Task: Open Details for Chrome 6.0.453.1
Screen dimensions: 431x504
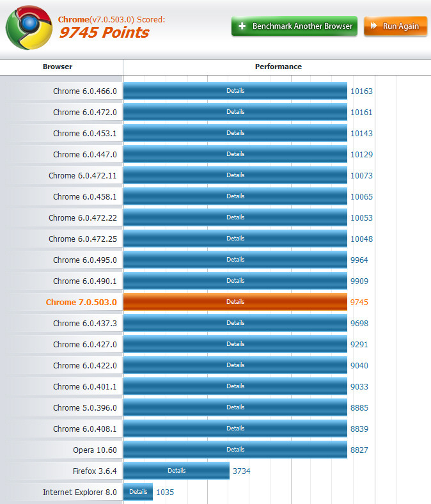Action: click(x=235, y=133)
